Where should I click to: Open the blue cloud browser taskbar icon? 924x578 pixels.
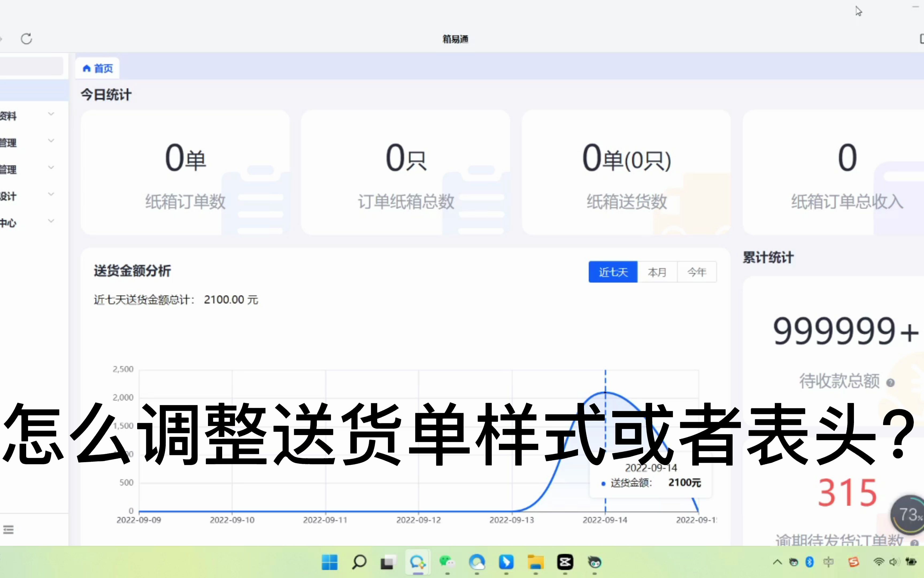(477, 562)
